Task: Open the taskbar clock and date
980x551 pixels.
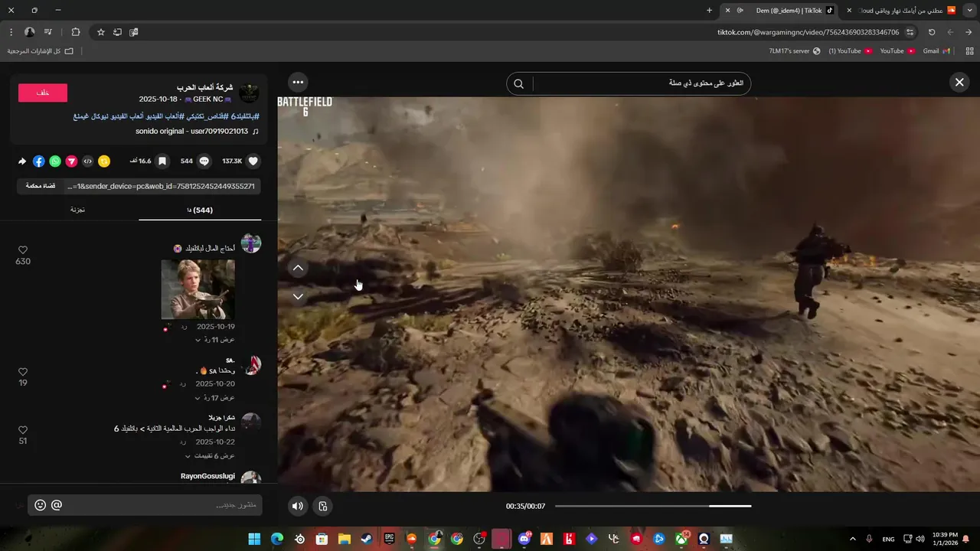Action: (x=946, y=539)
